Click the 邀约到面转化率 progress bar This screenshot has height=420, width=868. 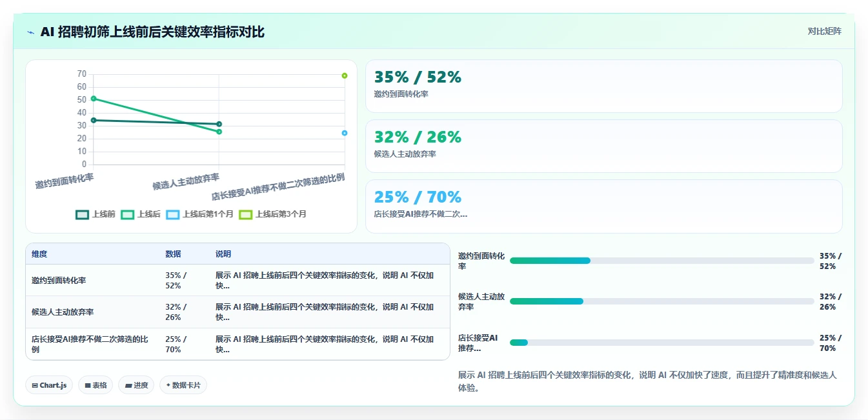661,261
